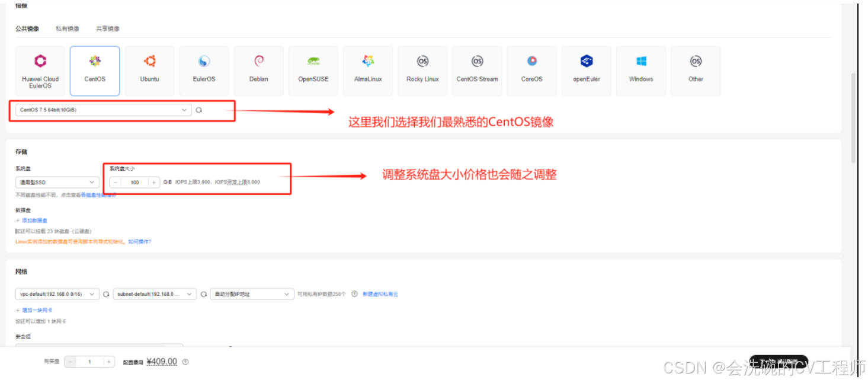Screen dimensions: 868x383
Task: Choose the Other image card
Action: (x=696, y=71)
